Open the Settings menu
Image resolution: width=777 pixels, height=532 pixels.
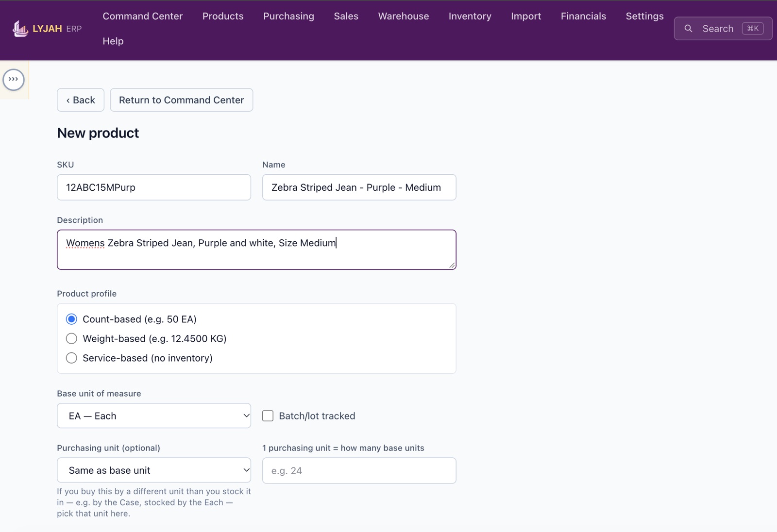coord(644,16)
